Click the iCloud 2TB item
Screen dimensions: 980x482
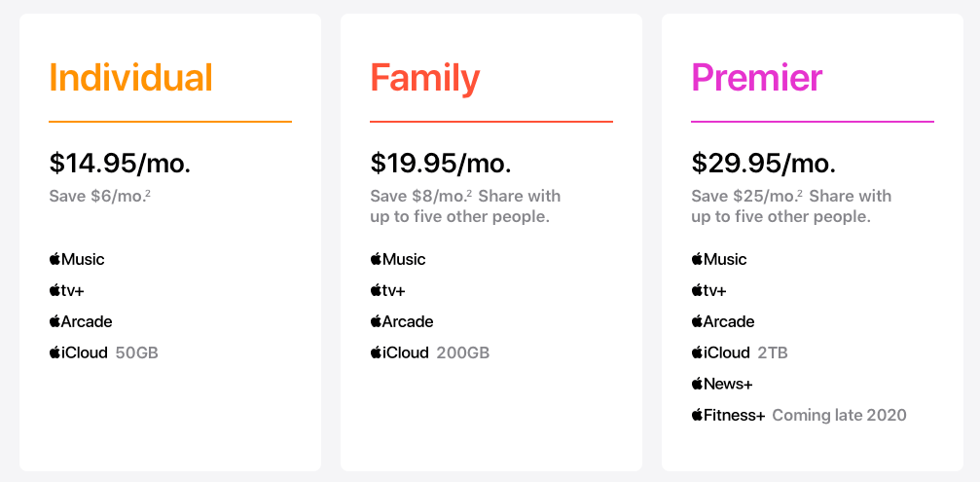(x=740, y=352)
